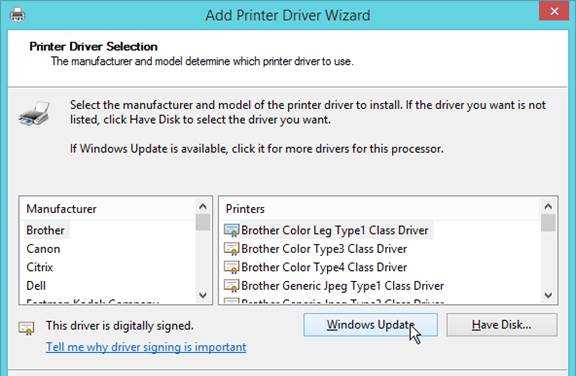The image size is (576, 376).
Task: Click Manufacturer list scroll down arrow
Action: [x=202, y=295]
